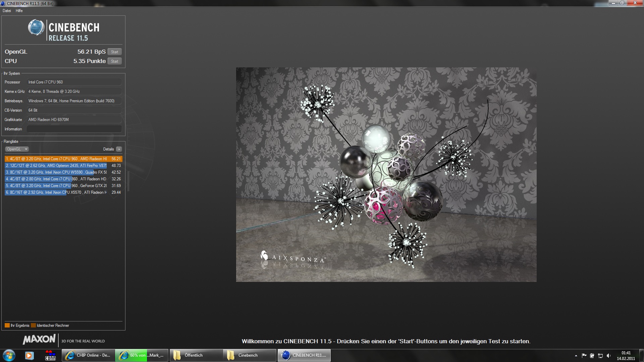Click the Betriebssys. field Windows 7 64 Bit

pyautogui.click(x=74, y=101)
